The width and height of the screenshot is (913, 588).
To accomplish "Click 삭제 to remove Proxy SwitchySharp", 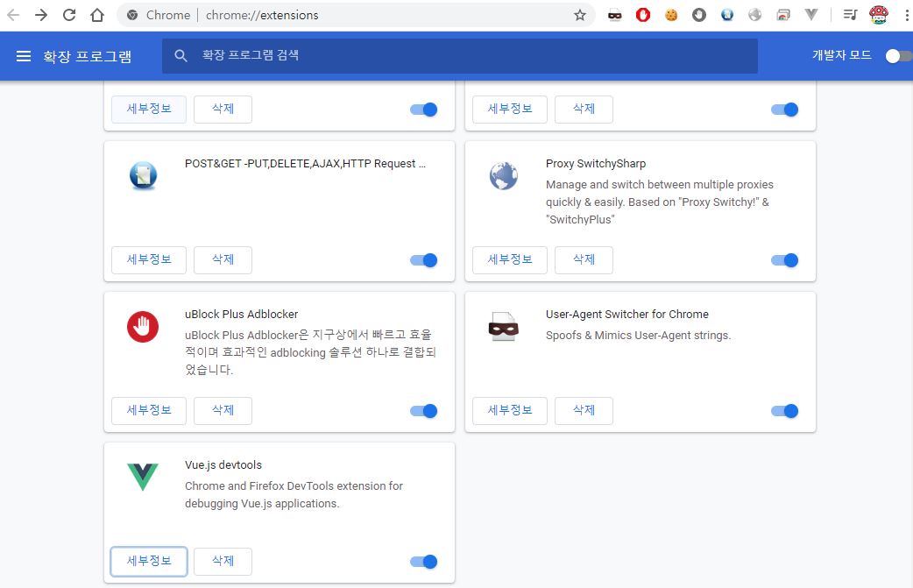I will pyautogui.click(x=584, y=259).
